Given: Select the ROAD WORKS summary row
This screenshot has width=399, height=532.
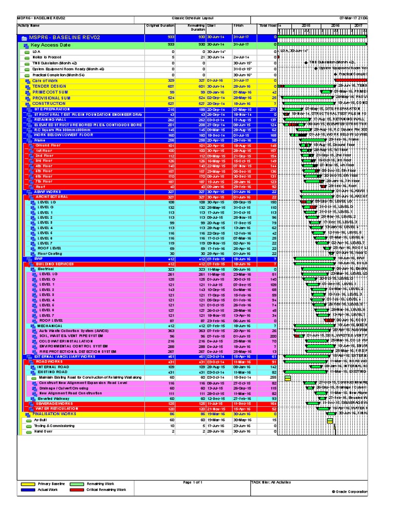Looking at the screenshot, I should (151, 362).
